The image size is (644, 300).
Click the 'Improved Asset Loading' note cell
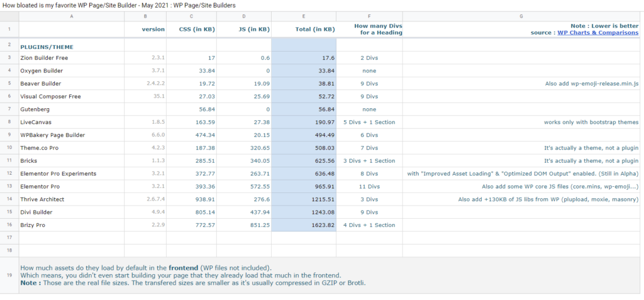tap(523, 174)
